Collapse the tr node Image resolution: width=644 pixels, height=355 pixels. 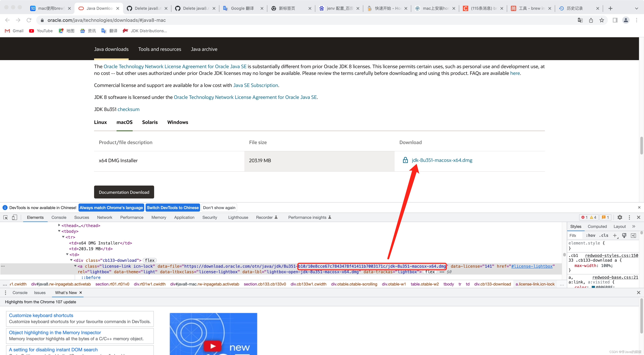pyautogui.click(x=63, y=237)
